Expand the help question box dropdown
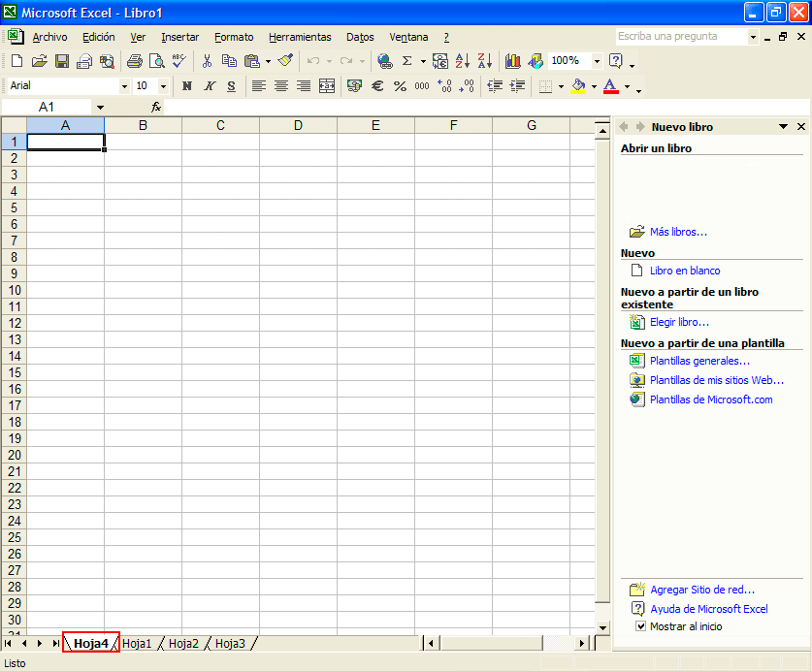Viewport: 812px width, 671px height. coord(753,37)
